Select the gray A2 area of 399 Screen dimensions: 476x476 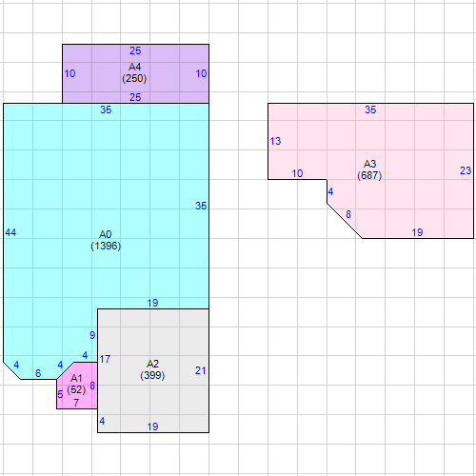153,370
